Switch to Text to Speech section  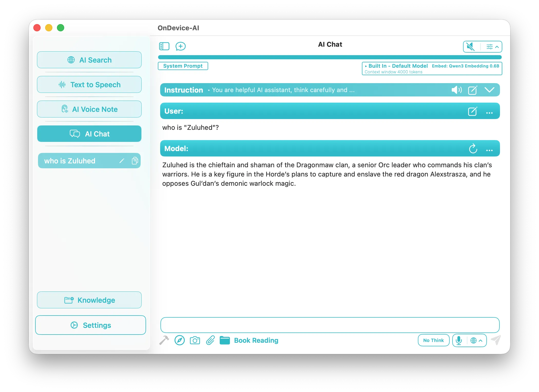(89, 84)
